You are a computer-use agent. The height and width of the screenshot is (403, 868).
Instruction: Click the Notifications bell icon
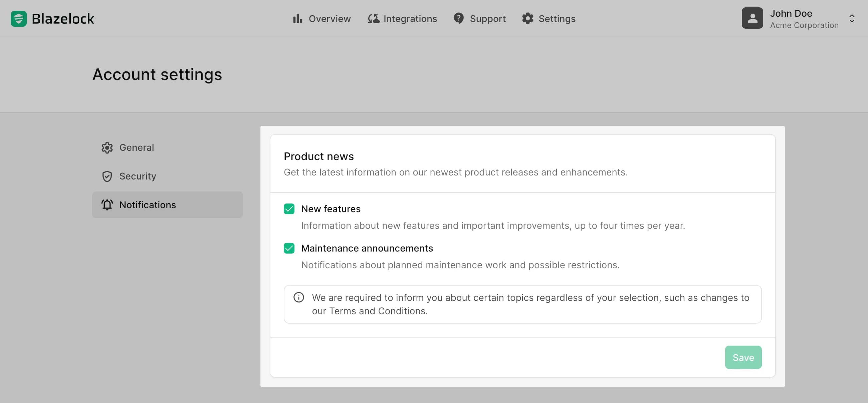pyautogui.click(x=107, y=205)
